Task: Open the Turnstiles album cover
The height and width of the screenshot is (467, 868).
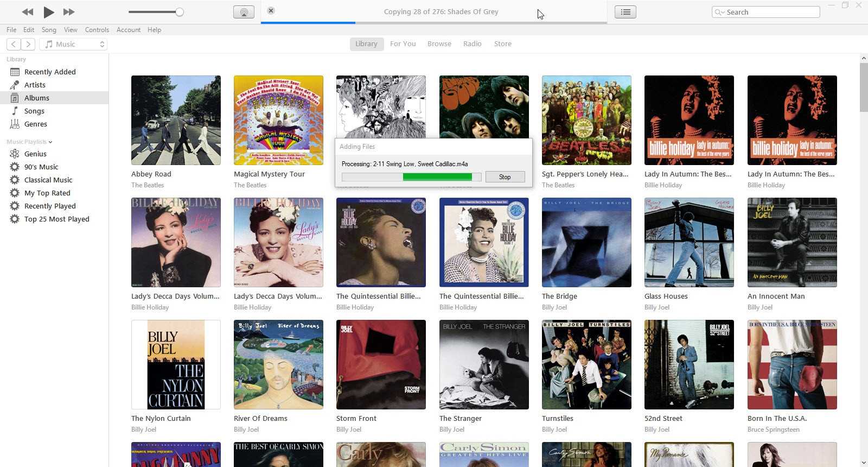Action: coord(586,364)
